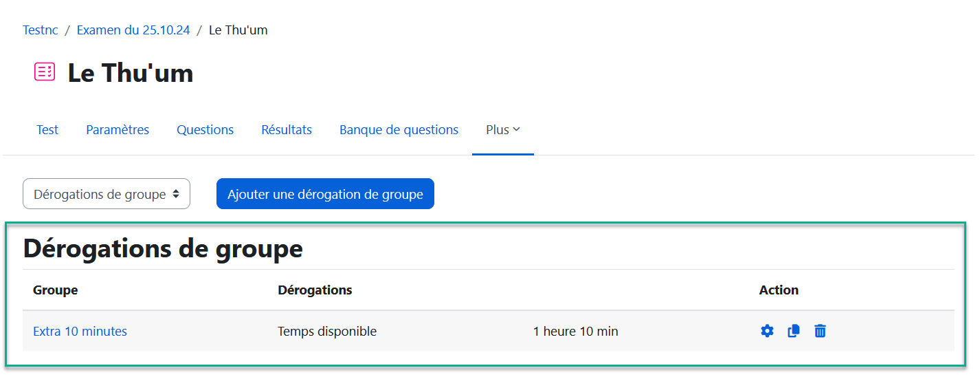The height and width of the screenshot is (377, 980).
Task: Go to the Banque de questions tab
Action: pos(399,130)
